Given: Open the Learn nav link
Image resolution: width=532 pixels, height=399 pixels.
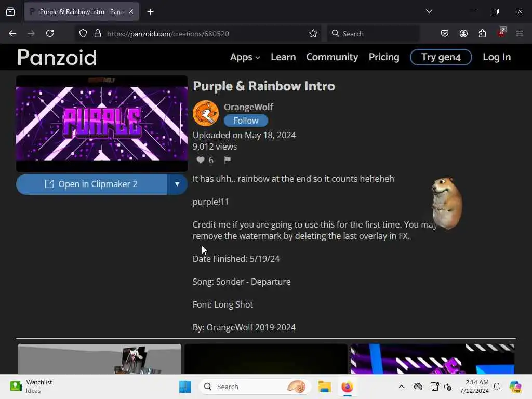Looking at the screenshot, I should (283, 57).
